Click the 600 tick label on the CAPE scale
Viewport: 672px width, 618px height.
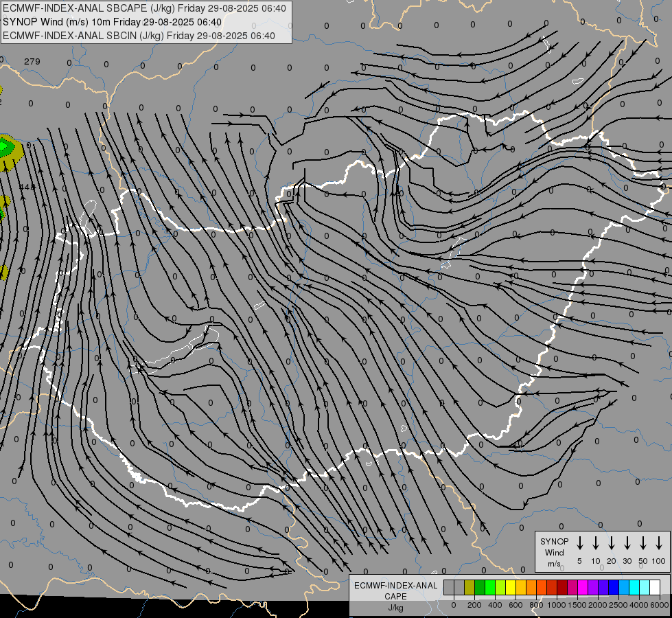click(x=515, y=605)
